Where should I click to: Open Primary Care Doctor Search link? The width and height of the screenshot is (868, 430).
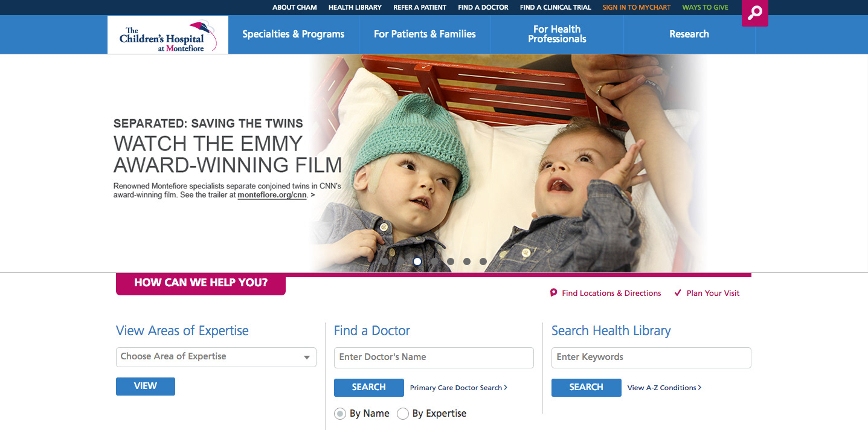pos(458,388)
